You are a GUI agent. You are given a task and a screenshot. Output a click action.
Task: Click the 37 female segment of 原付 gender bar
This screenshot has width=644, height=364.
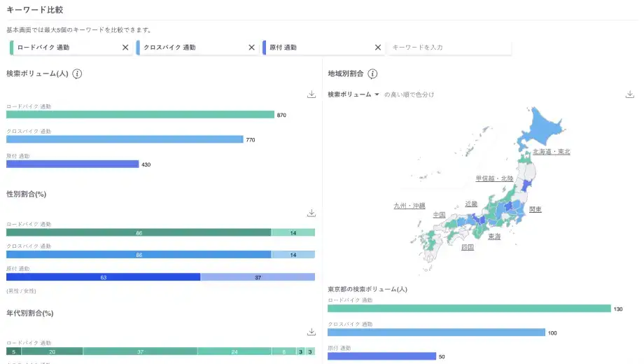click(x=258, y=277)
